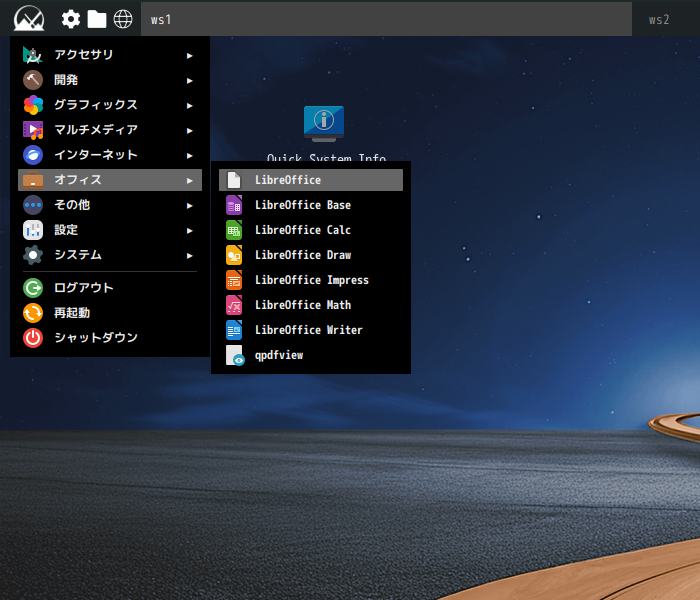Image resolution: width=700 pixels, height=600 pixels.
Task: Click the yellow LibreOffice Draw icon
Action: tap(234, 255)
